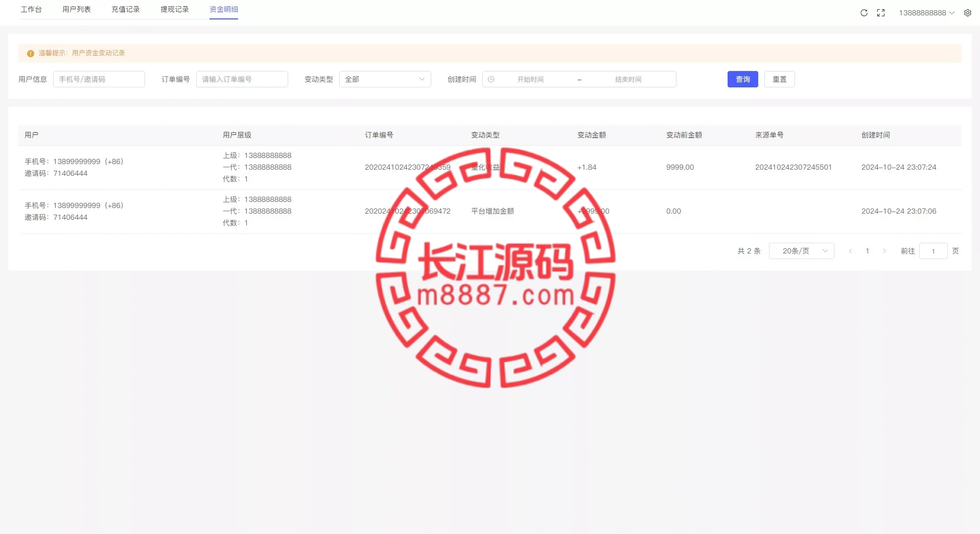980x534 pixels.
Task: Click the 用户 column header
Action: pos(32,135)
